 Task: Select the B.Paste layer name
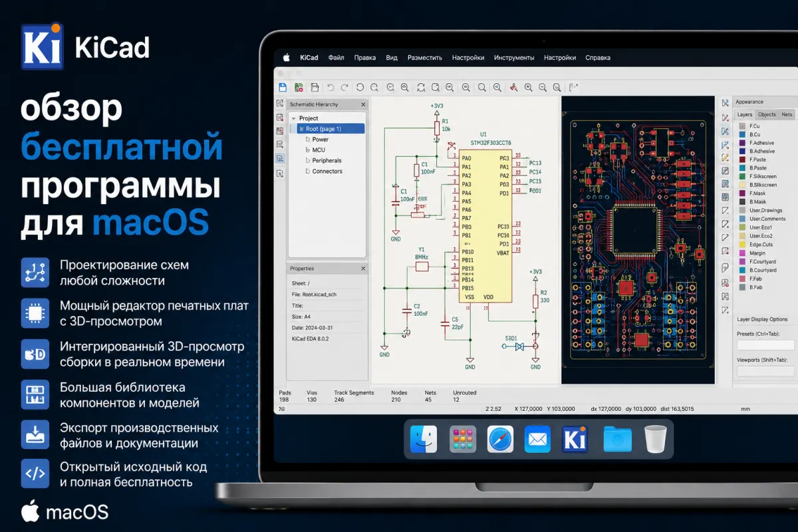[758, 168]
